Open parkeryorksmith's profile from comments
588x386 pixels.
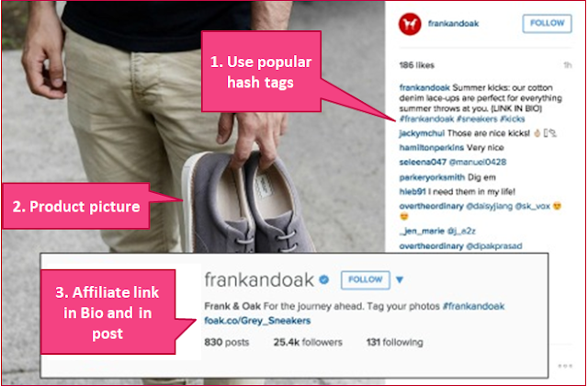click(432, 177)
